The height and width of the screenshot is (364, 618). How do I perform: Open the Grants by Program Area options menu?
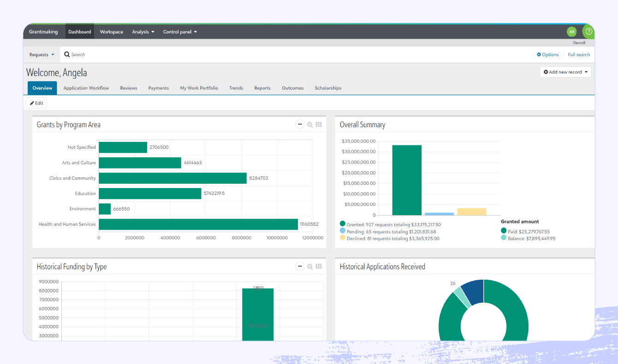pos(300,124)
